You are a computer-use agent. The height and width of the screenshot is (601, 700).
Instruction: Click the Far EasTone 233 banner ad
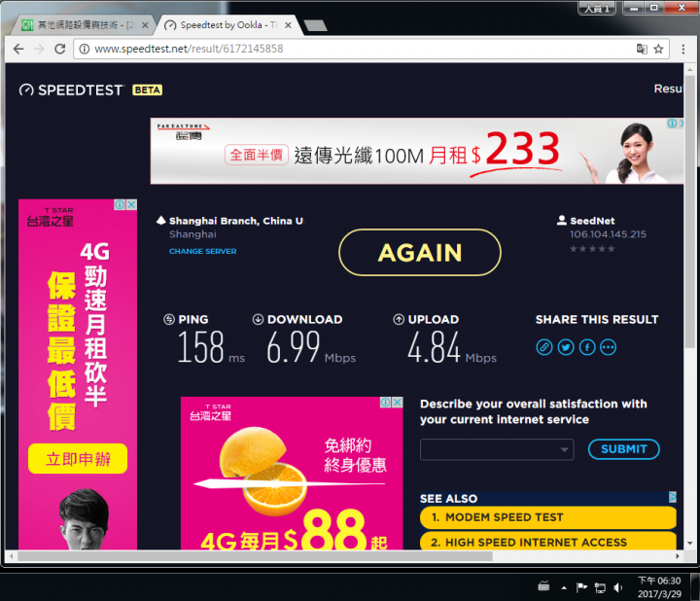[416, 151]
